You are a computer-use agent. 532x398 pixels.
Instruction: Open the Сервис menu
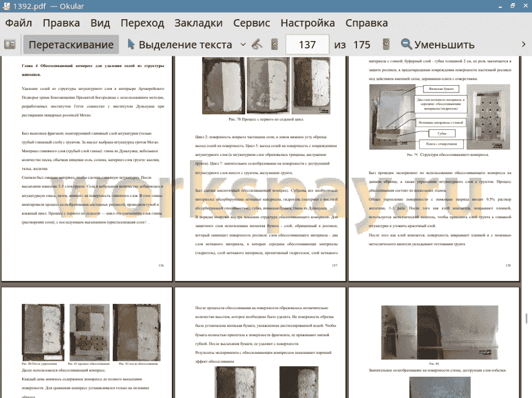click(252, 23)
